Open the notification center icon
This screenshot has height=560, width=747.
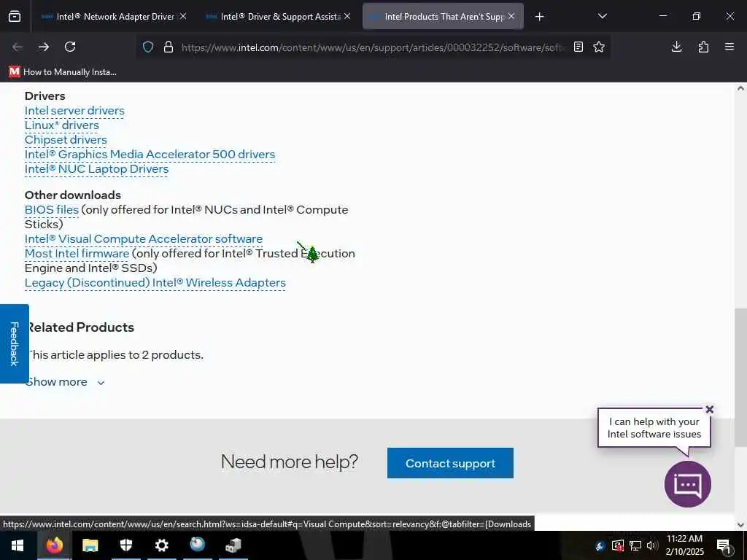(724, 545)
